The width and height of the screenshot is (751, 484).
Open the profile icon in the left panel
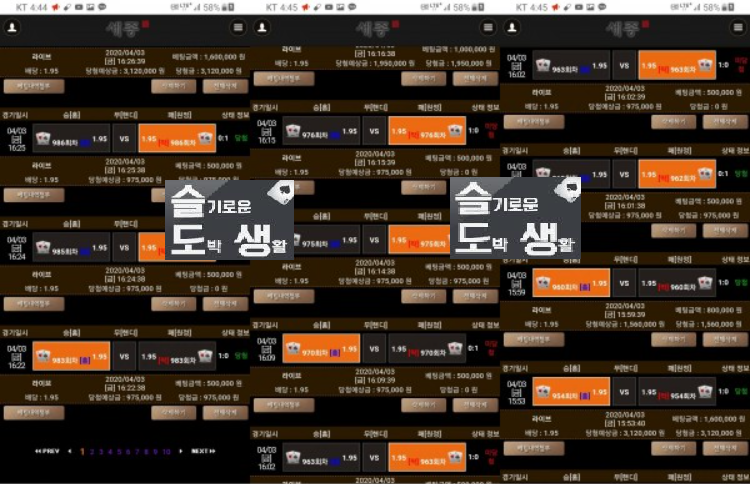pyautogui.click(x=11, y=28)
